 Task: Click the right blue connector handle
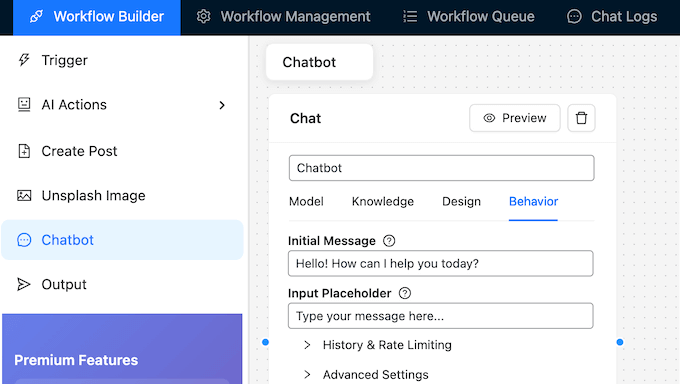tap(620, 342)
